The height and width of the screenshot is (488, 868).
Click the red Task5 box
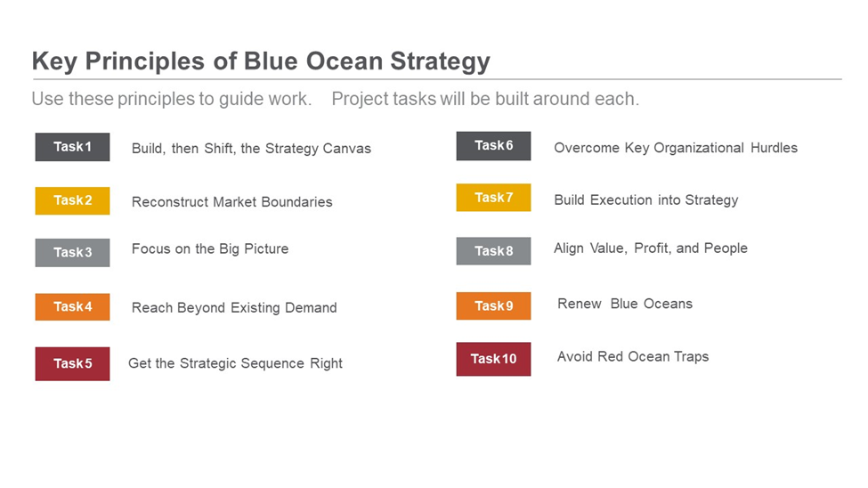(72, 364)
